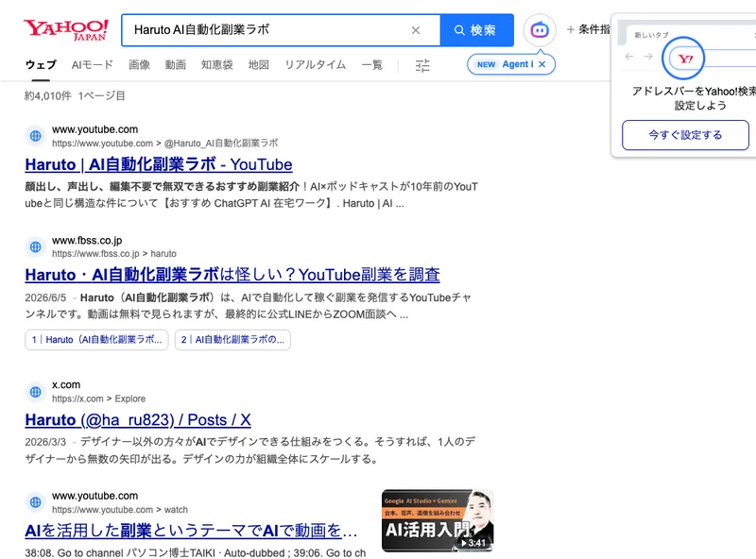Click the 今すぐ設定する button
Viewport: 756px width, 559px height.
click(685, 135)
